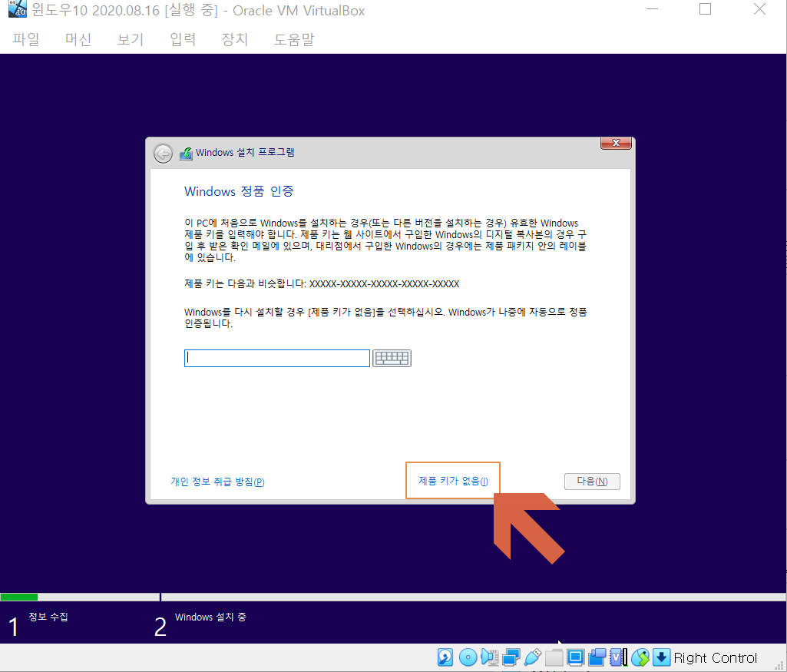Click the VirtualBox window title icon
This screenshot has width=787, height=672.
pyautogui.click(x=18, y=8)
